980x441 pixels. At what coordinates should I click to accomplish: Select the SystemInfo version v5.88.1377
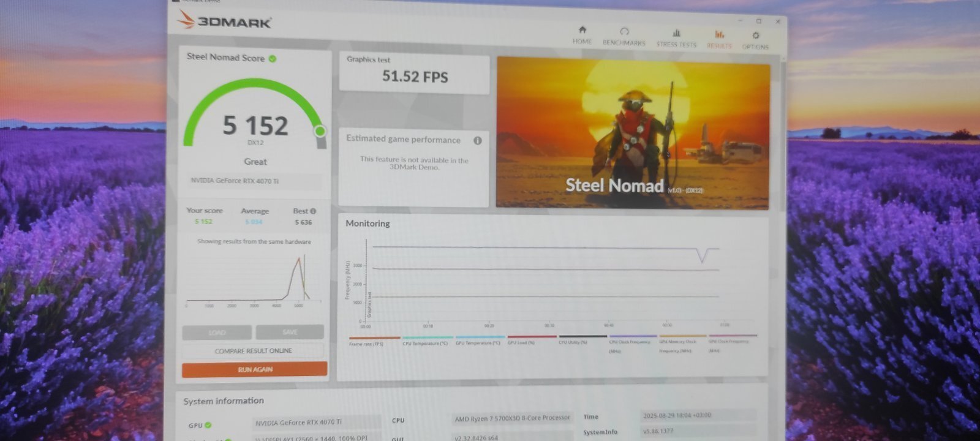[x=698, y=431]
